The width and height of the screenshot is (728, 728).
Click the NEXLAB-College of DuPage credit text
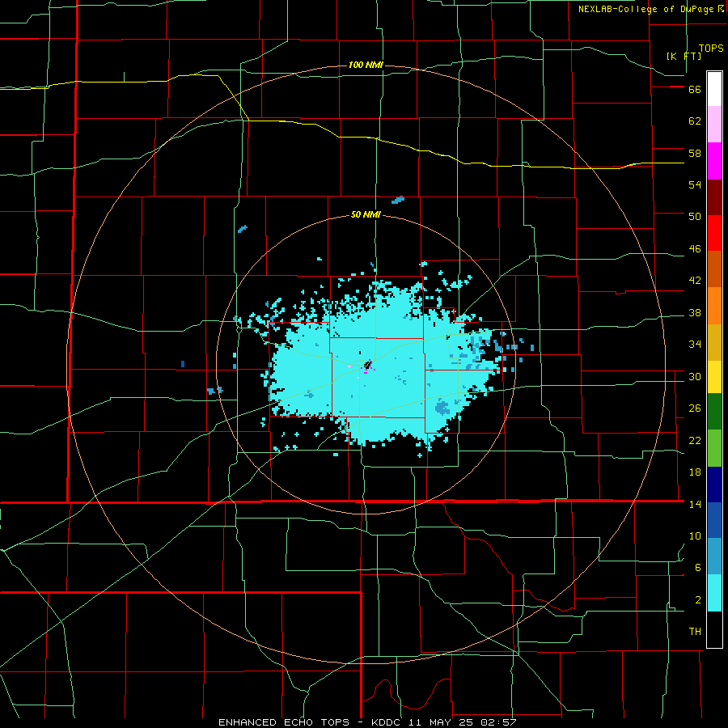(x=645, y=9)
